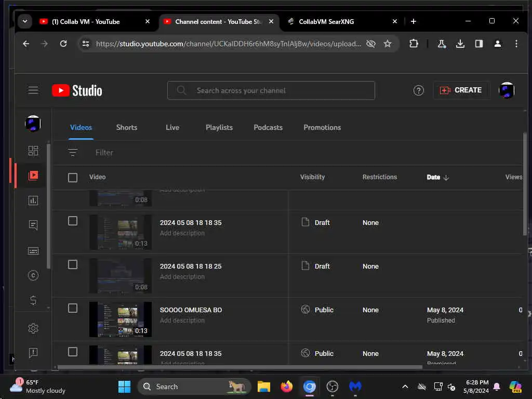The width and height of the screenshot is (532, 399).
Task: Check the SOOOO OMUESA BO video row
Action: (x=73, y=308)
